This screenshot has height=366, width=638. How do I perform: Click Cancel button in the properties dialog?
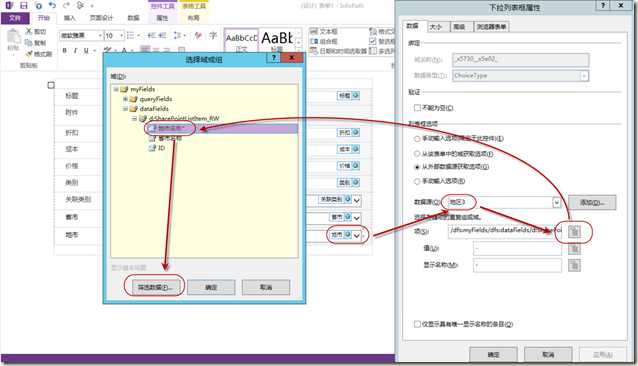coord(548,354)
